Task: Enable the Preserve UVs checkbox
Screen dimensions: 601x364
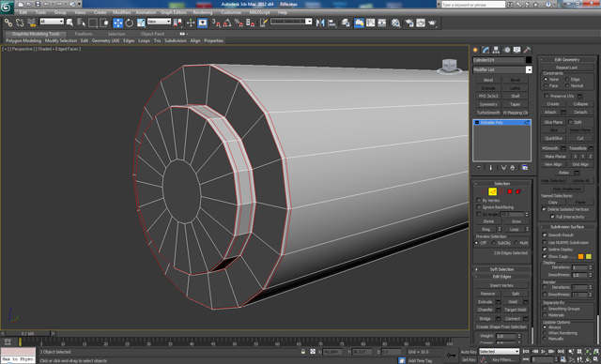Action: tap(547, 96)
